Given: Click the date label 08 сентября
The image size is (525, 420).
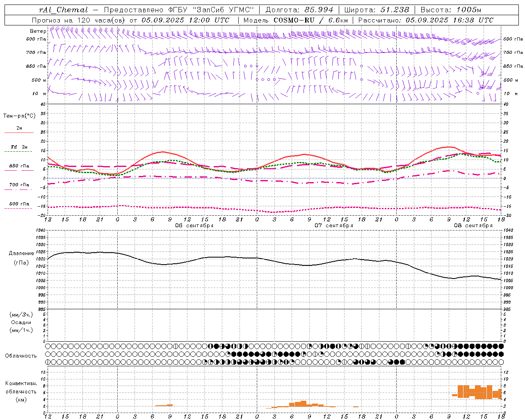Looking at the screenshot, I should (473, 226).
